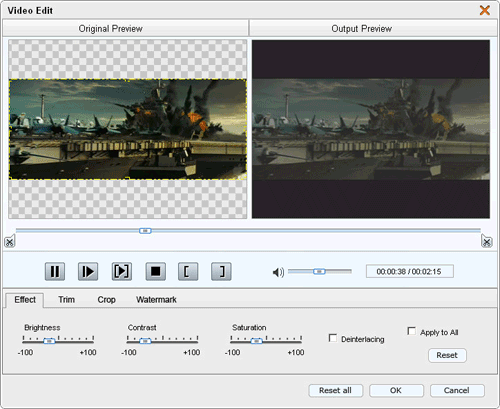Click the Output Preview video frame
Image resolution: width=500 pixels, height=409 pixels.
pyautogui.click(x=371, y=129)
